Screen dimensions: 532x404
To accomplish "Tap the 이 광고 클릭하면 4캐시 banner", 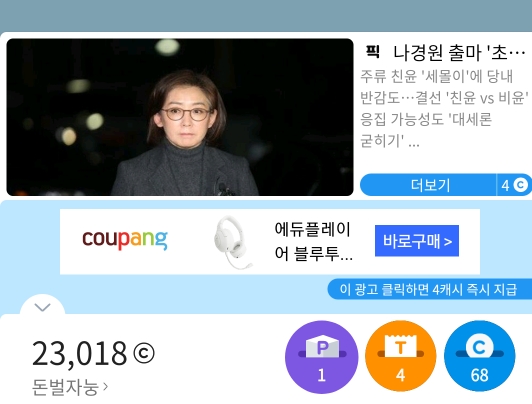I will pyautogui.click(x=429, y=289).
